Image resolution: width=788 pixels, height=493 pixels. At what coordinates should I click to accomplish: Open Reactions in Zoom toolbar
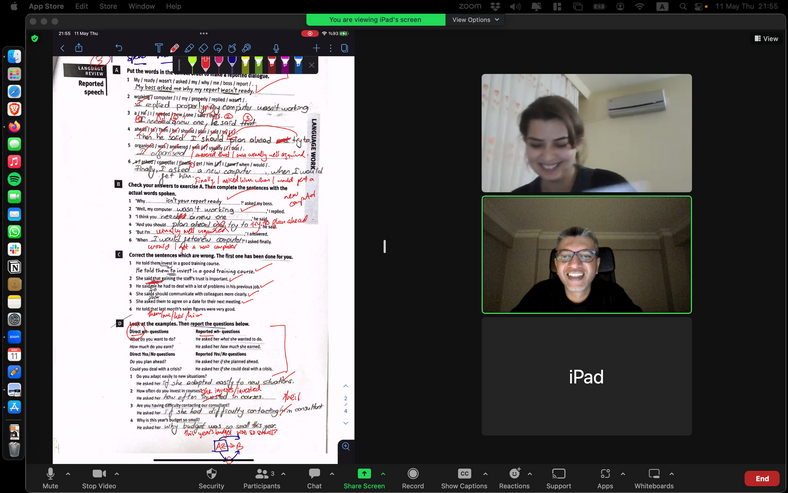514,478
